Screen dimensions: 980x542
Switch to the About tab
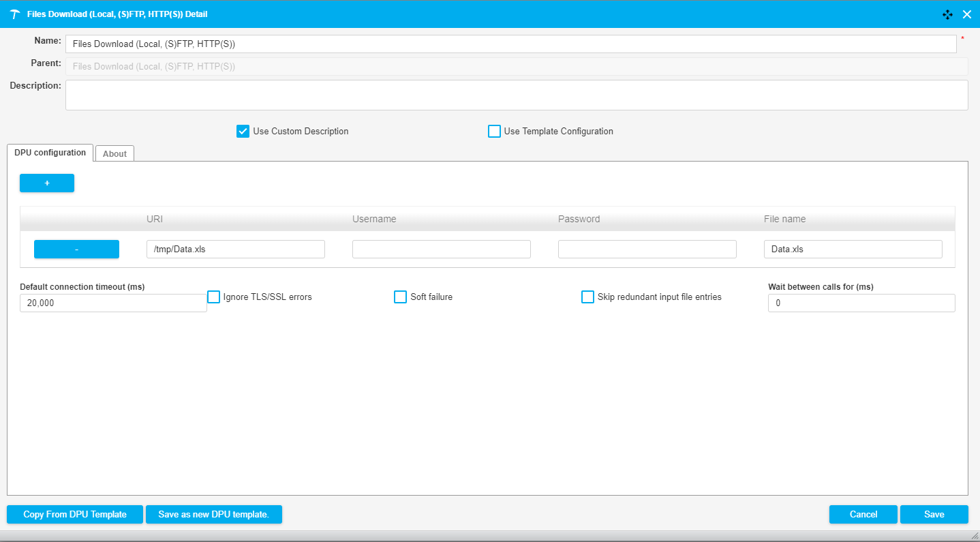[114, 153]
